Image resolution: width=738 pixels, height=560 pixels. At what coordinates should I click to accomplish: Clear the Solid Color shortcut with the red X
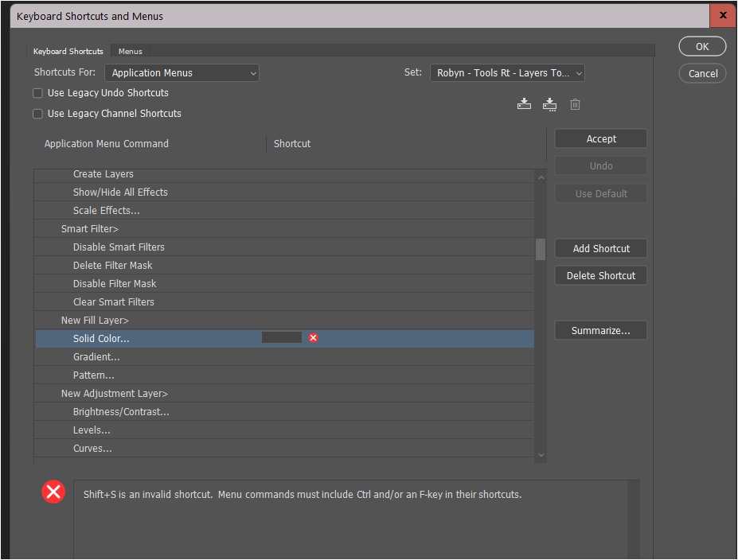pos(313,337)
